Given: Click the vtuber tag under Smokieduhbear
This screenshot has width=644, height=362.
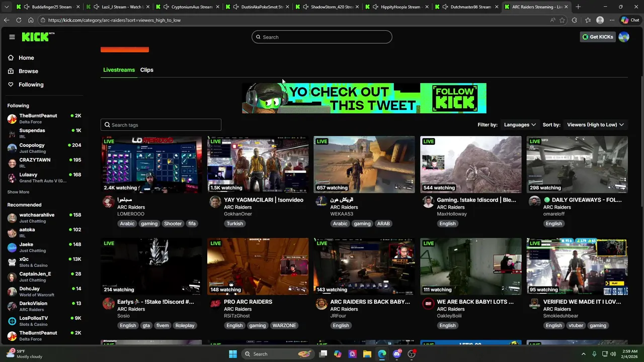Looking at the screenshot, I should coord(576,326).
